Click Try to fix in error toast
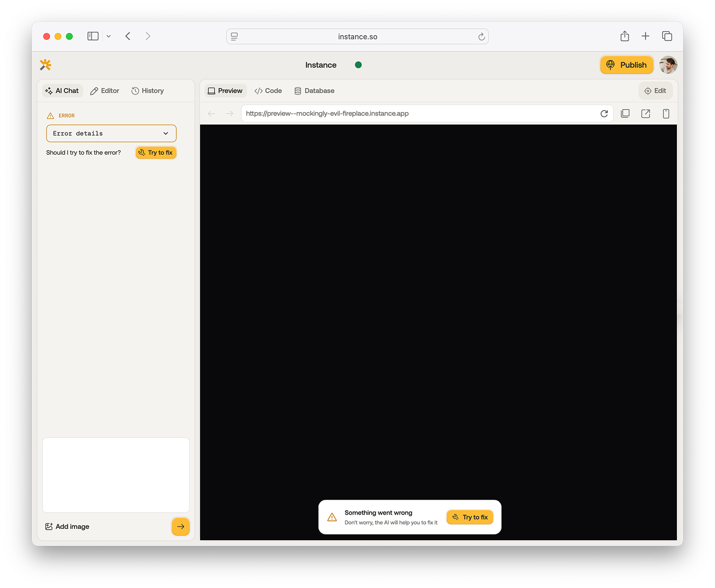This screenshot has width=715, height=588. (x=469, y=517)
